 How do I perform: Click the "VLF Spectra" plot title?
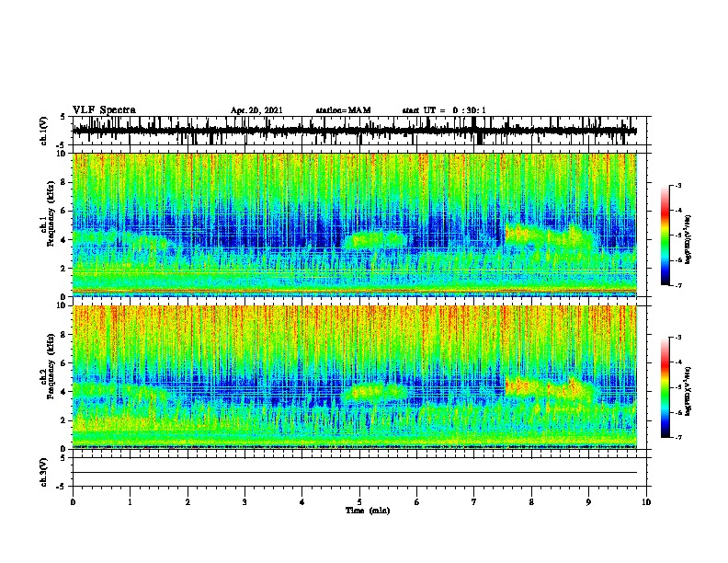coord(104,109)
